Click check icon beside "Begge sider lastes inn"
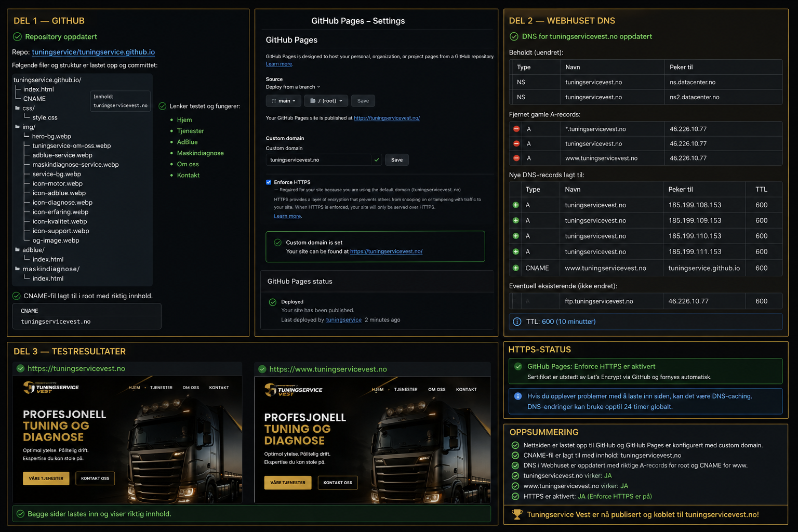 (x=21, y=514)
